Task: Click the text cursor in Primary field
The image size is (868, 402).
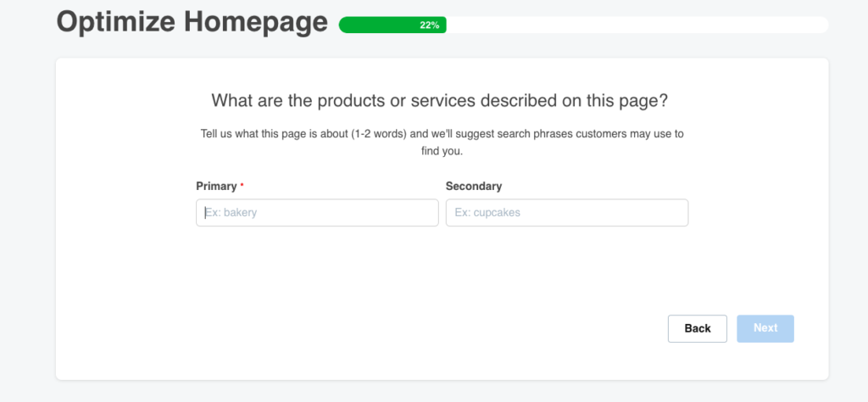Action: pyautogui.click(x=205, y=213)
